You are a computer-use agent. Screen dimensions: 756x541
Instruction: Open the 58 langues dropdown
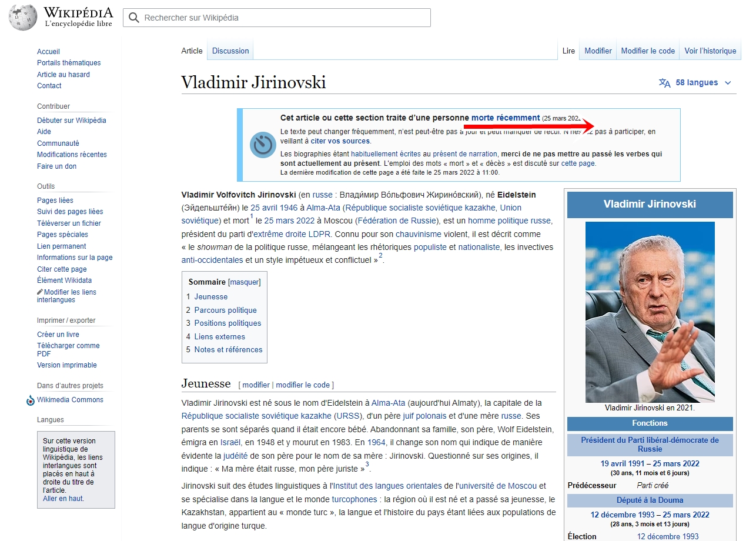(696, 83)
